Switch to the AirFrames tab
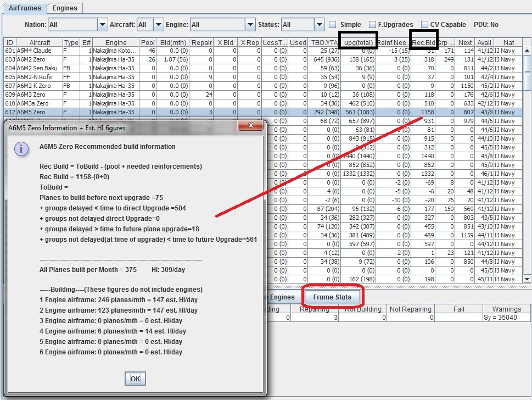The image size is (532, 400). pos(25,8)
